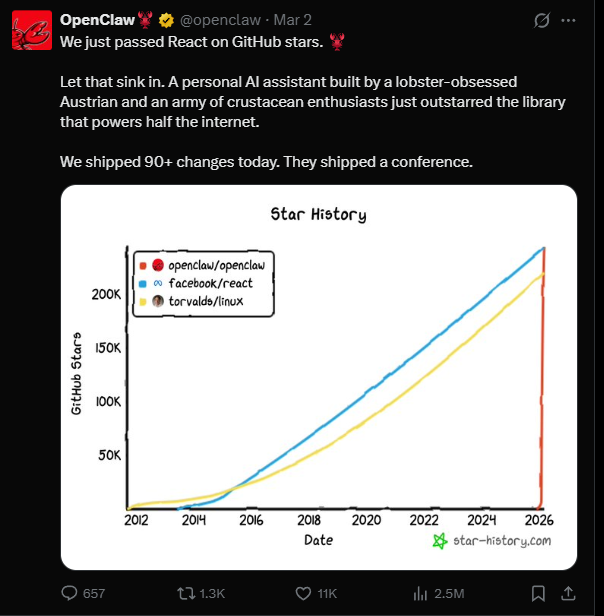
Task: Repost this tweet via the retweet icon
Action: (x=184, y=593)
